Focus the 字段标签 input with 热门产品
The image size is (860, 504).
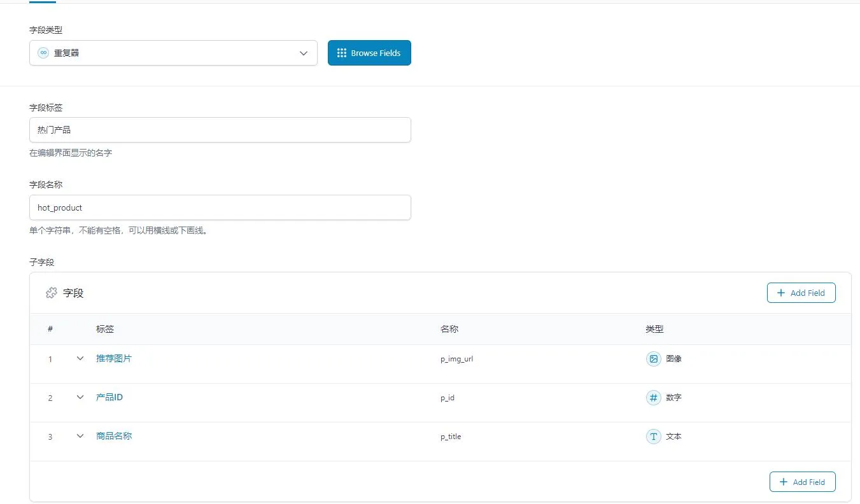click(220, 130)
